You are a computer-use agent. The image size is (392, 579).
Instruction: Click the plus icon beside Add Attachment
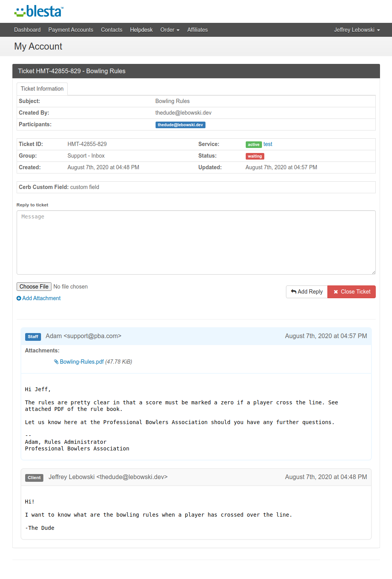pos(19,298)
